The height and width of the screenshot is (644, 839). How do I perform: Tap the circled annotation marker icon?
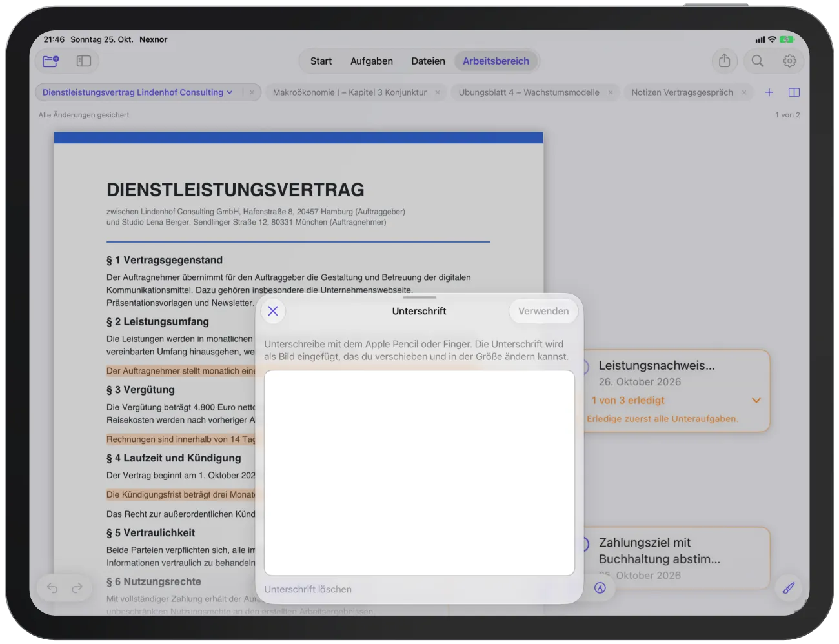(600, 588)
